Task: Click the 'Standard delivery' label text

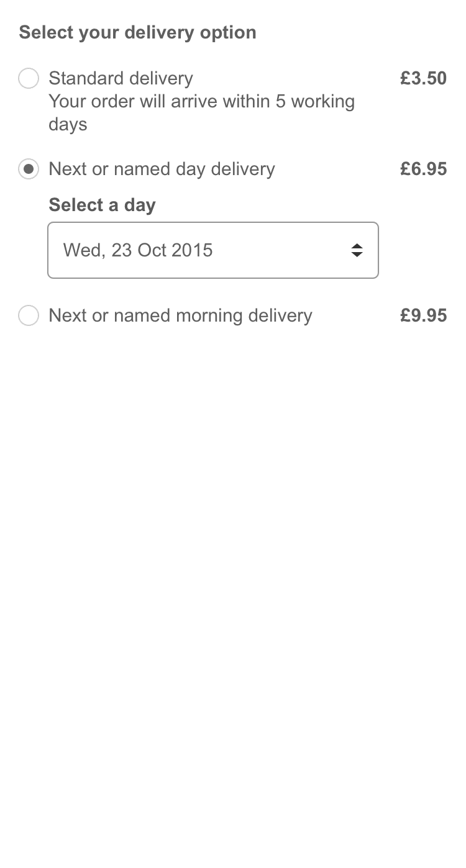Action: pos(121,79)
